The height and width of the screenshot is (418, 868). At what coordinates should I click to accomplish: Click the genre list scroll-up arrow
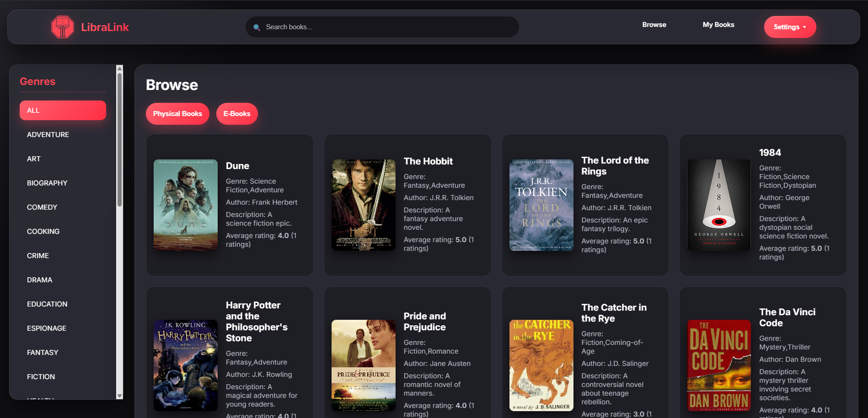pos(120,69)
